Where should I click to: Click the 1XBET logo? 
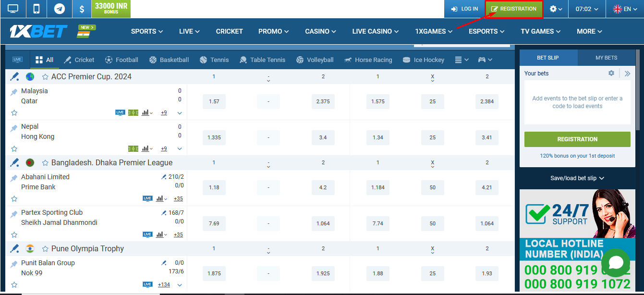click(38, 31)
